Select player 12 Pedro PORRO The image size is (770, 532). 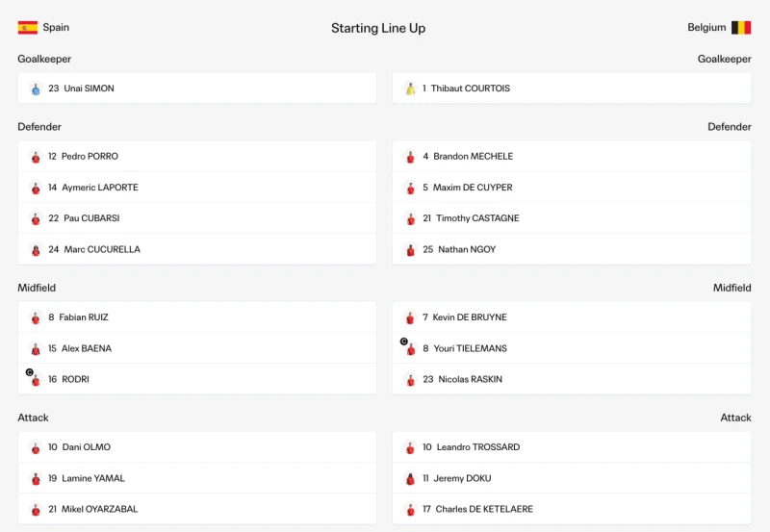(197, 156)
